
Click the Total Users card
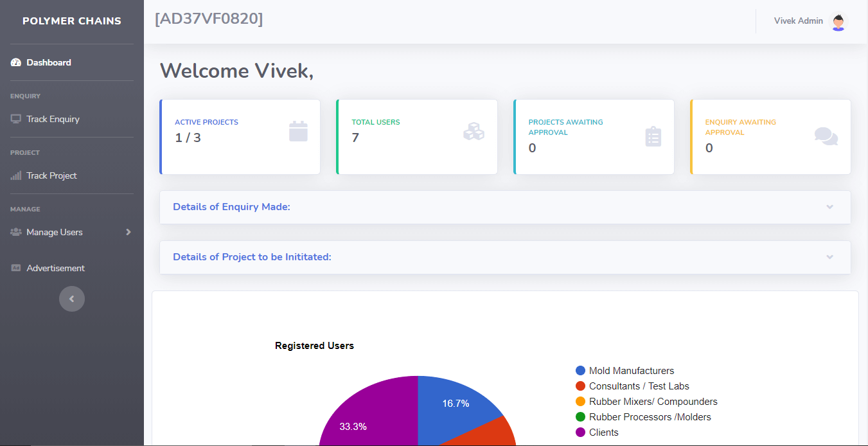(416, 137)
